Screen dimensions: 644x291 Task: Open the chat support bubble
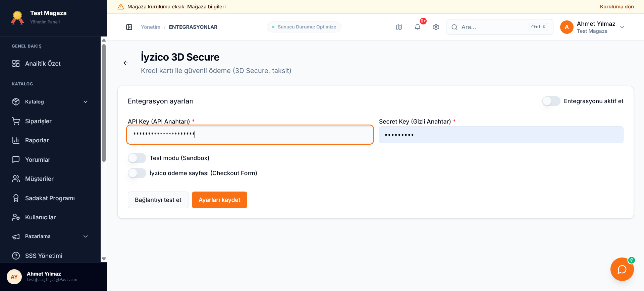click(622, 269)
